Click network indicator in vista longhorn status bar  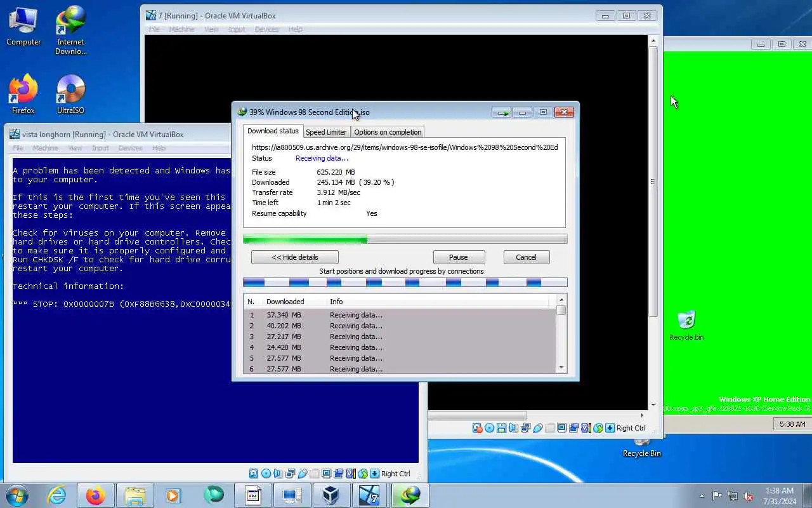290,474
